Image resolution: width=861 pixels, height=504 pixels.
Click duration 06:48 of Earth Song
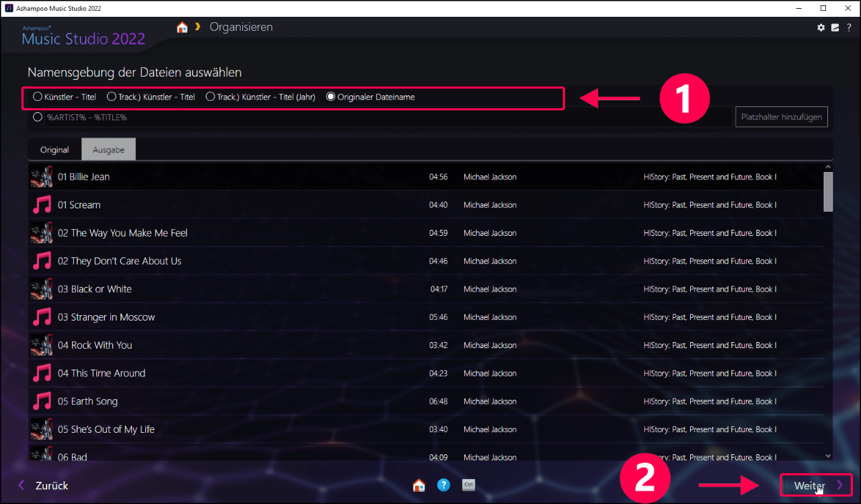[x=439, y=401]
